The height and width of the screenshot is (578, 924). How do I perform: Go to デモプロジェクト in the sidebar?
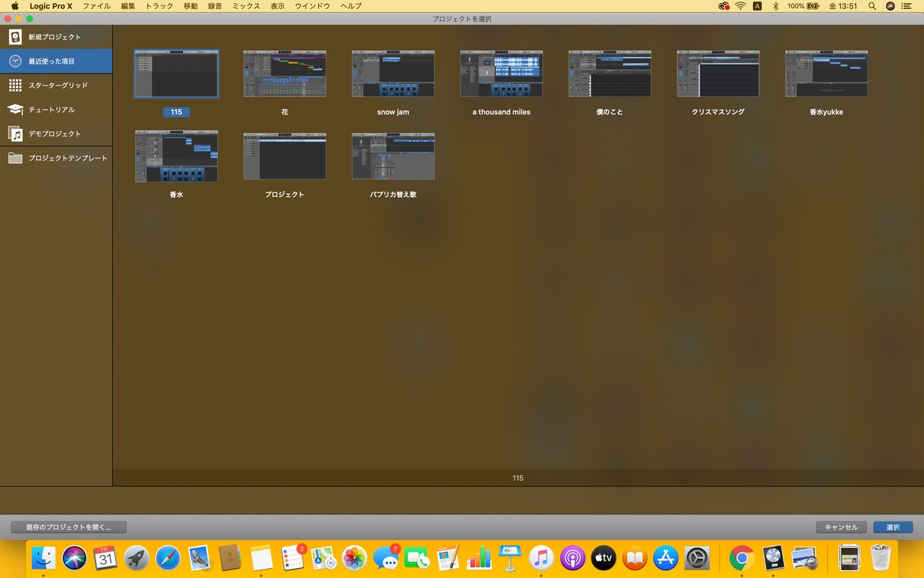click(56, 134)
